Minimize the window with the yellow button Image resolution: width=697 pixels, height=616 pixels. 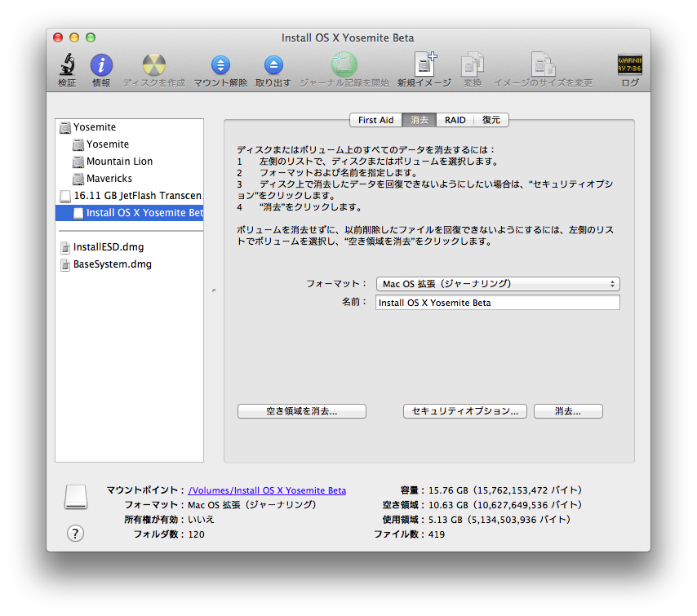point(74,38)
